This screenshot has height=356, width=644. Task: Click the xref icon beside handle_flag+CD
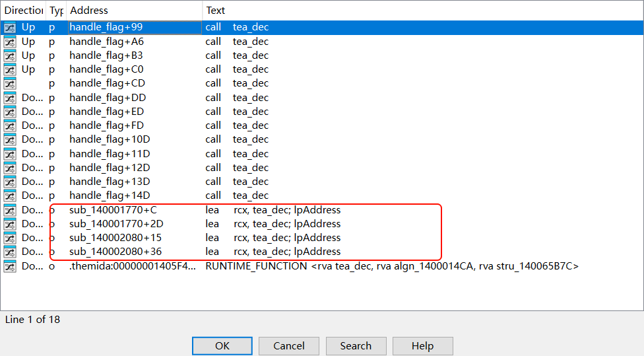click(10, 83)
